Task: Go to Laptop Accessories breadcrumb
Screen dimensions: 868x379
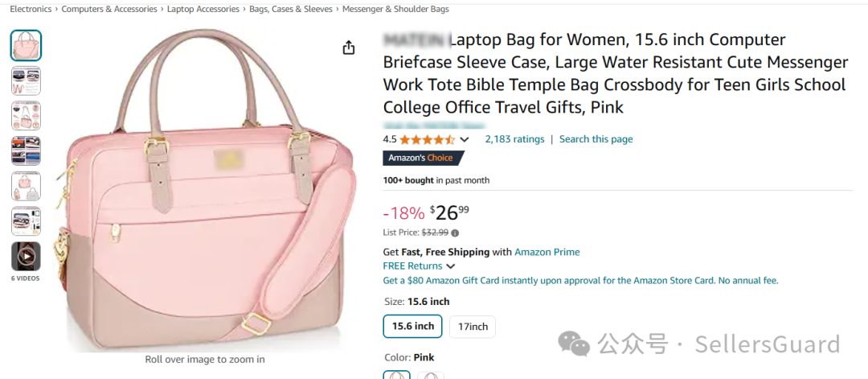Action: coord(203,10)
